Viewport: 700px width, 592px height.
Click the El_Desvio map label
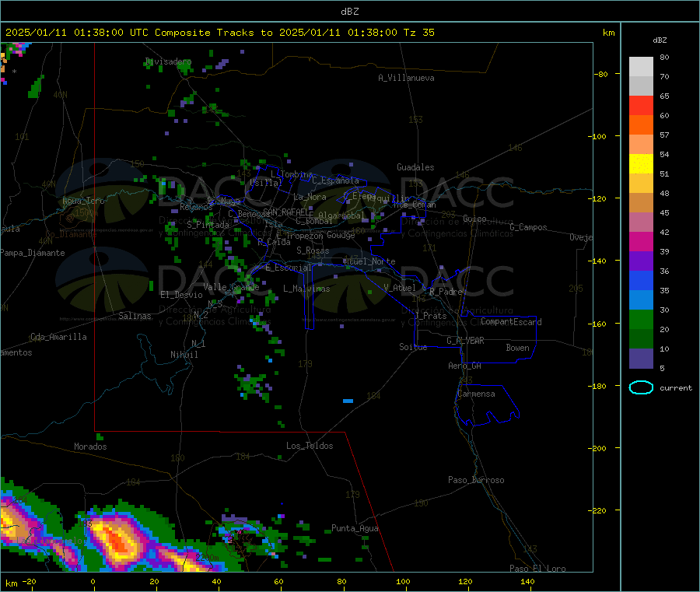click(x=181, y=295)
